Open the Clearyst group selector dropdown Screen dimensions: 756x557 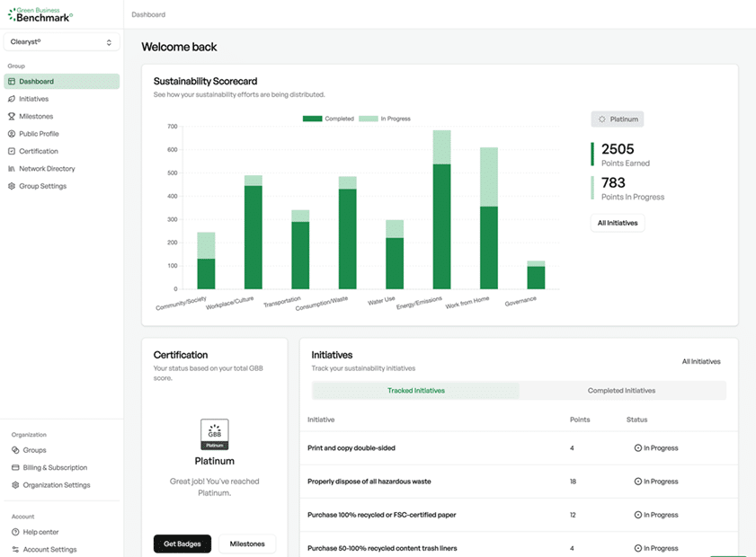[x=61, y=42]
